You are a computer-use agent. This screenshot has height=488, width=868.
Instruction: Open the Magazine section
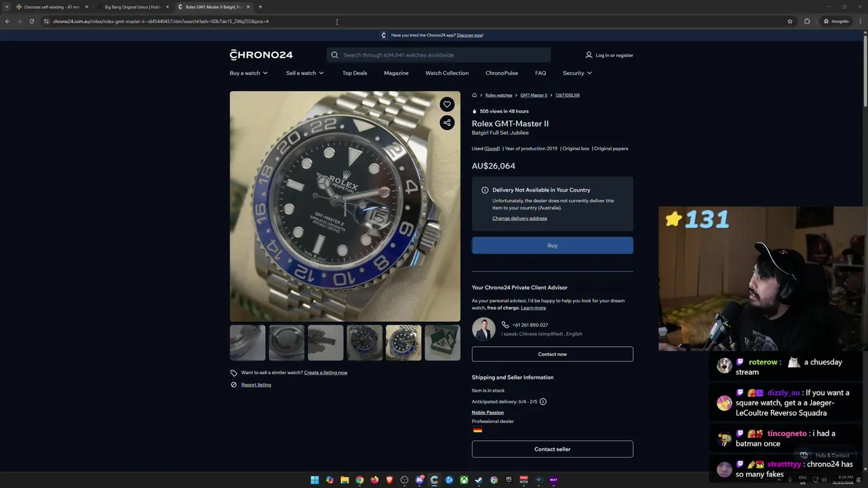tap(396, 73)
